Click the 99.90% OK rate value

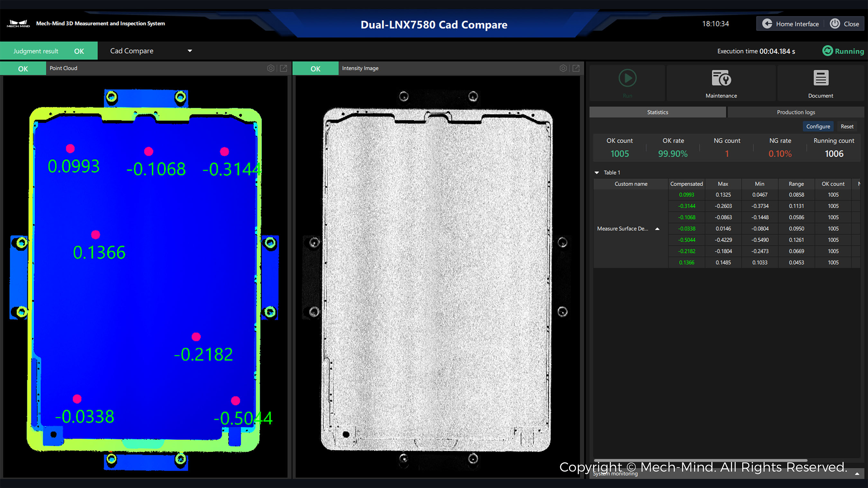[x=673, y=154]
